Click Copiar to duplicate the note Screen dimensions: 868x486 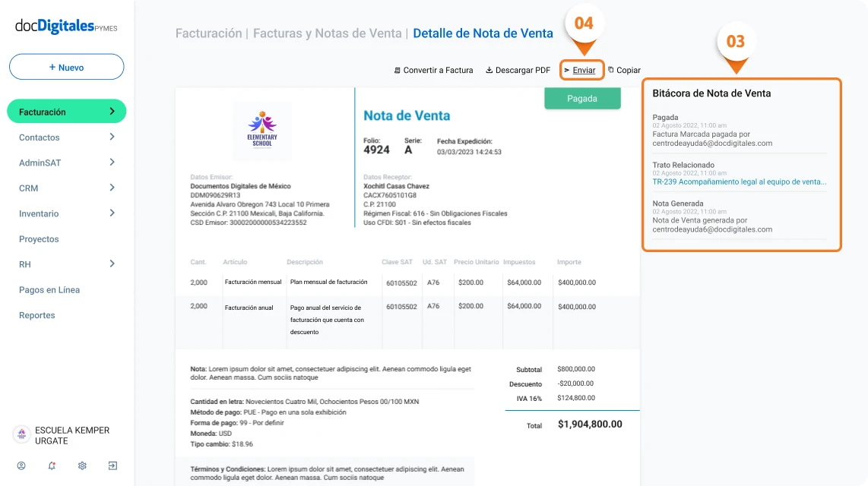pyautogui.click(x=624, y=71)
